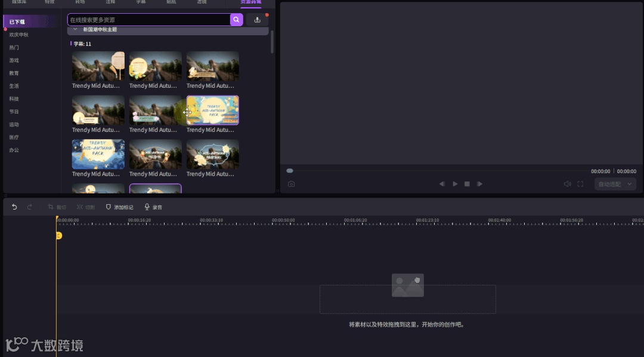Switch to the 字幕 tab
The height and width of the screenshot is (357, 644).
141,2
